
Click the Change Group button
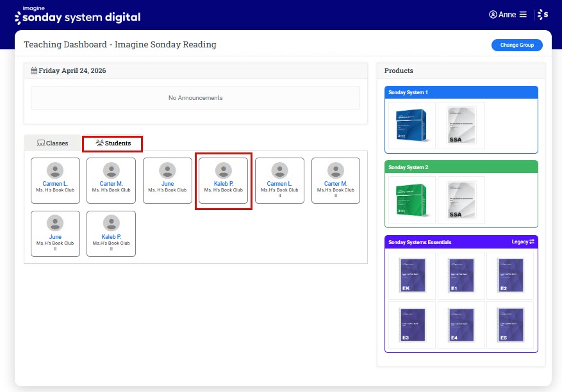(x=517, y=45)
